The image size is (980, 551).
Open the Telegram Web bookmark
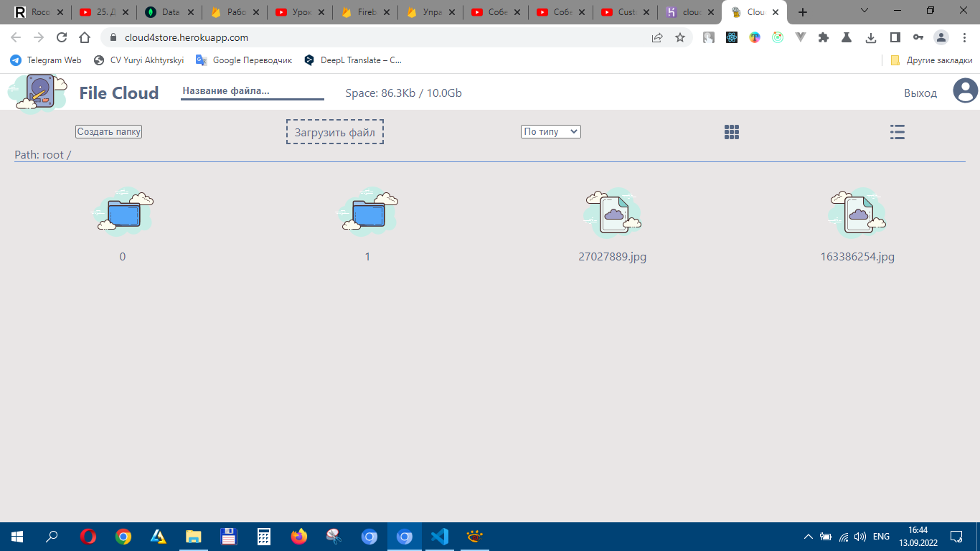[x=46, y=60]
